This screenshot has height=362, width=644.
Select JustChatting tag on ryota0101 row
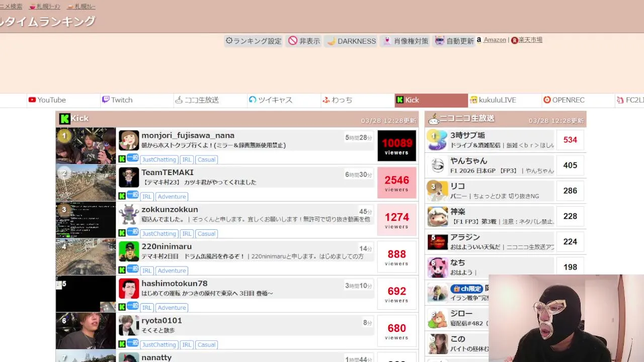(x=158, y=345)
